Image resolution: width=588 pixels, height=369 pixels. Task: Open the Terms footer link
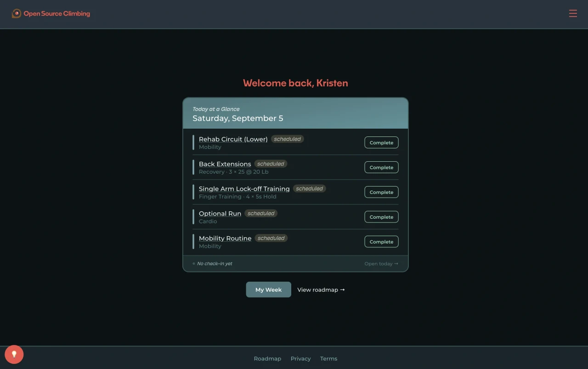pyautogui.click(x=328, y=358)
